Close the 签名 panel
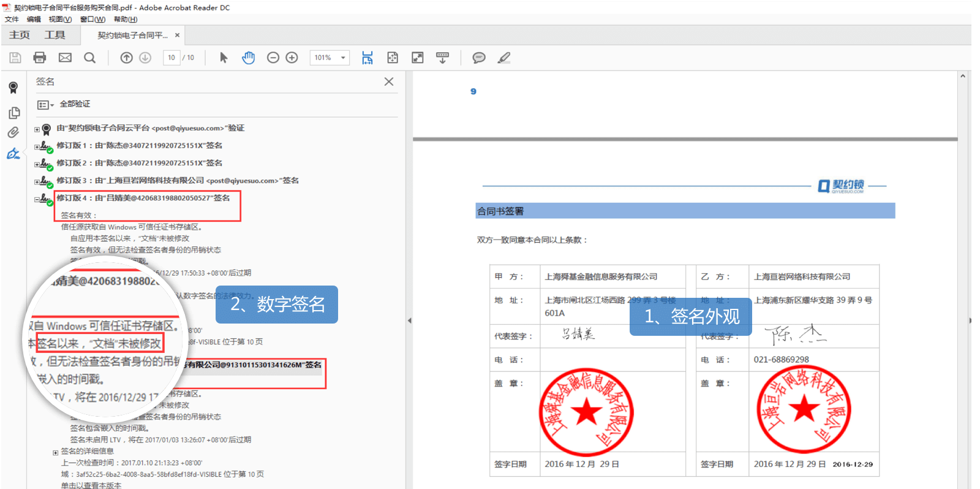 pyautogui.click(x=389, y=81)
